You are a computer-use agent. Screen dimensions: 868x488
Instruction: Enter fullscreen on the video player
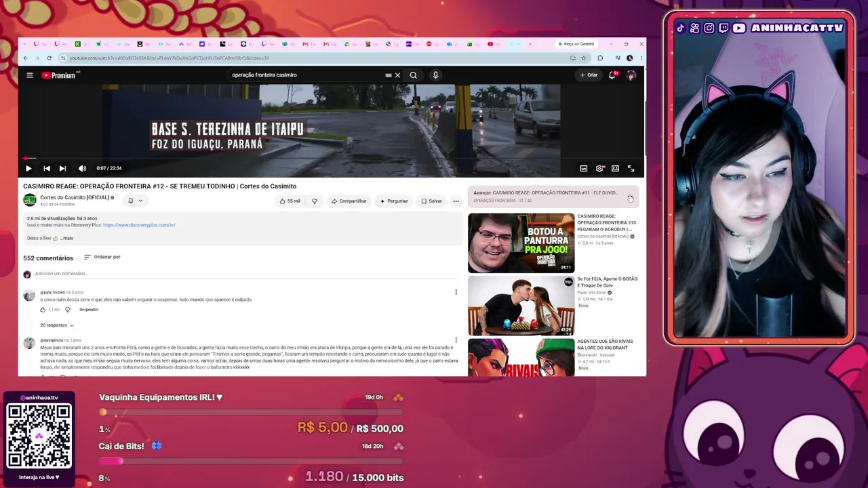click(631, 168)
